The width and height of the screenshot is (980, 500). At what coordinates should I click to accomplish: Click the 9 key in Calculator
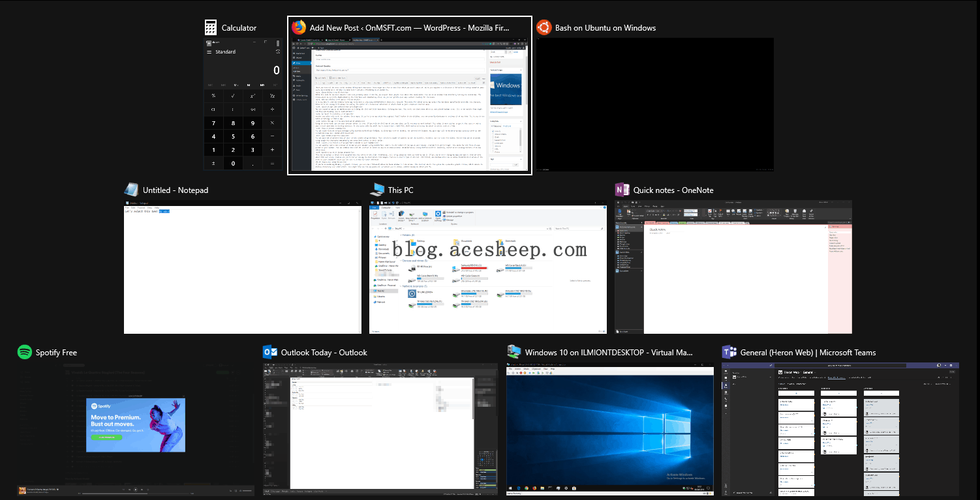tap(253, 123)
